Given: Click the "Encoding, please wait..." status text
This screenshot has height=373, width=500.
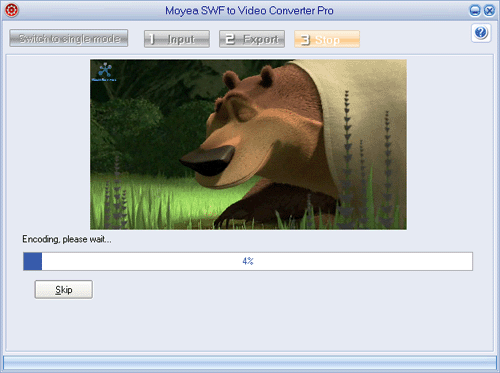Looking at the screenshot, I should [67, 239].
